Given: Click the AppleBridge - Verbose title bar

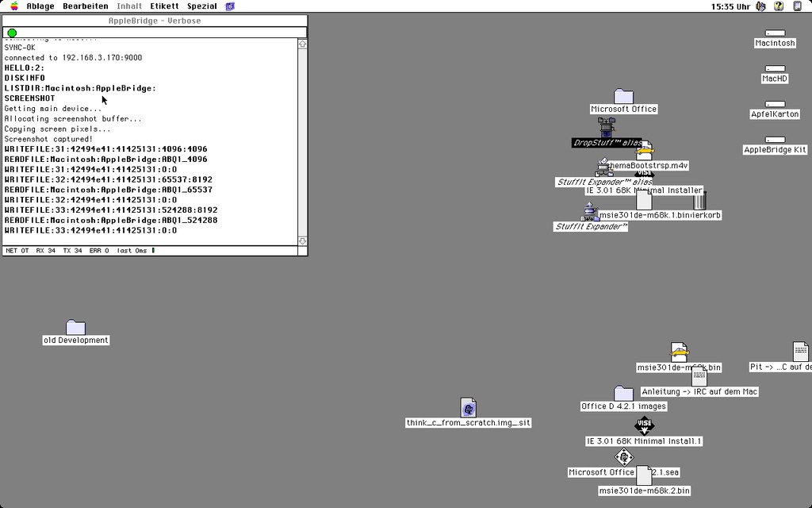Looking at the screenshot, I should [x=155, y=21].
